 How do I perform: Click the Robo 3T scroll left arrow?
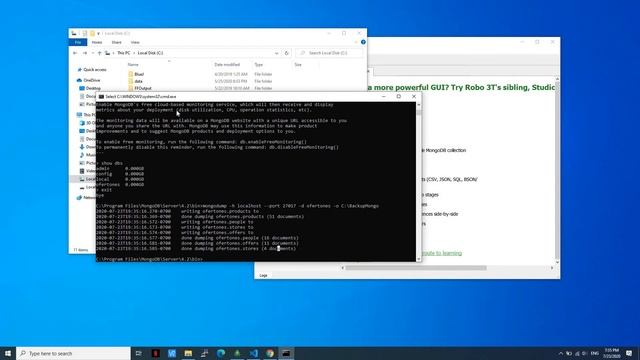pos(342,268)
